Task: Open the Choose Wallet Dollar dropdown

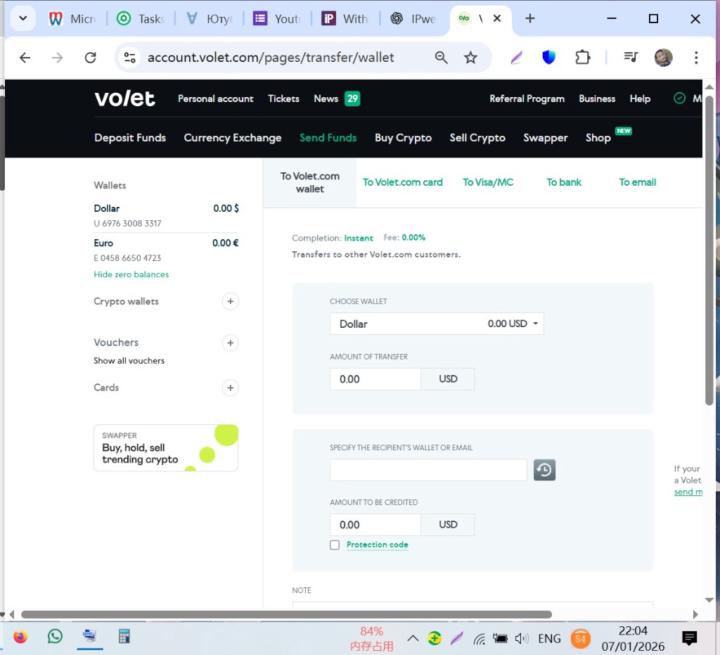Action: [x=437, y=324]
